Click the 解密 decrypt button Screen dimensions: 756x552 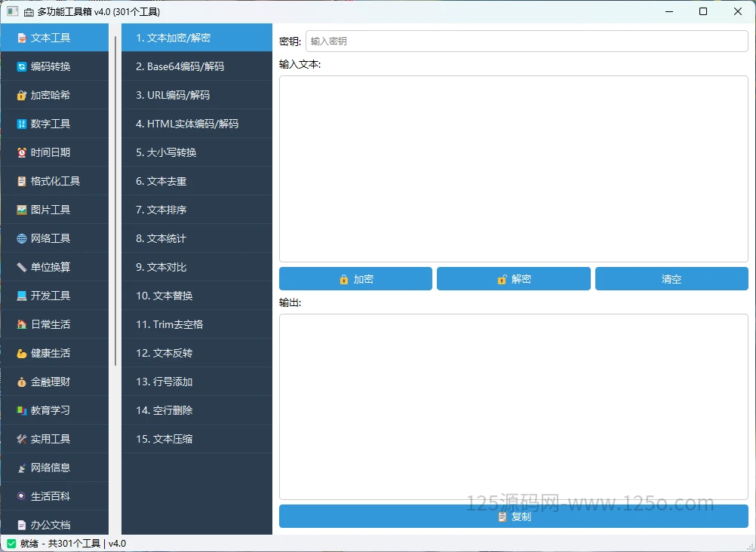[514, 279]
